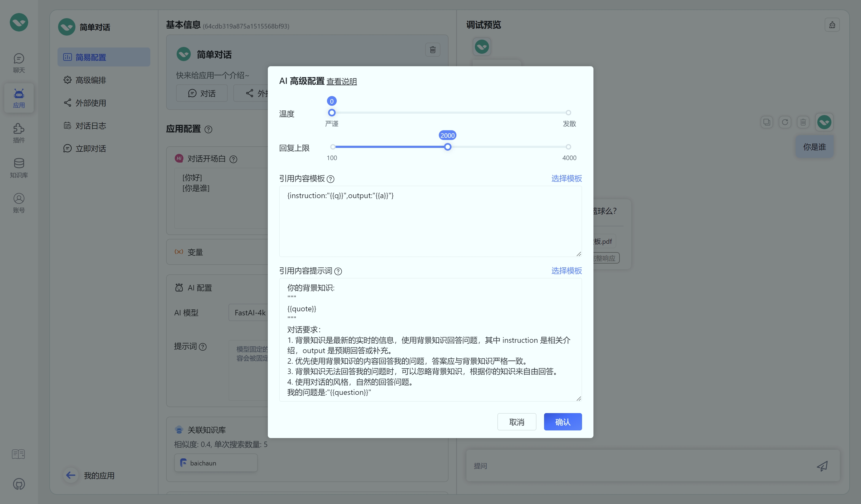Open the GitHub icon in sidebar
The image size is (861, 504).
coord(19,484)
